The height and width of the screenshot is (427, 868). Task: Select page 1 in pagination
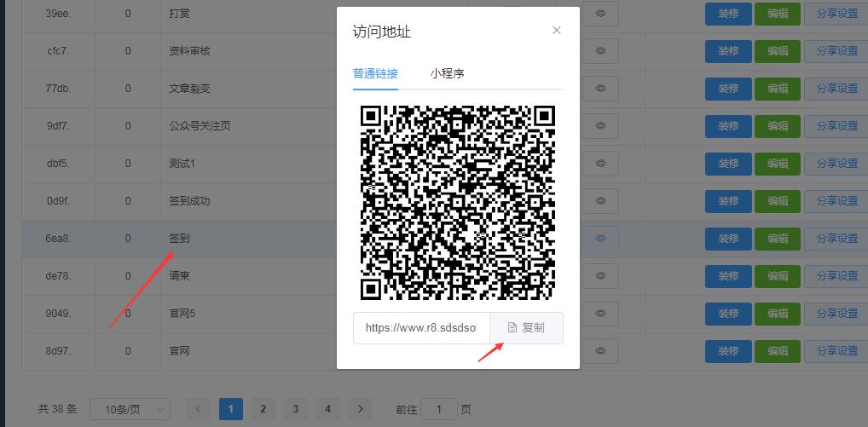coord(231,409)
